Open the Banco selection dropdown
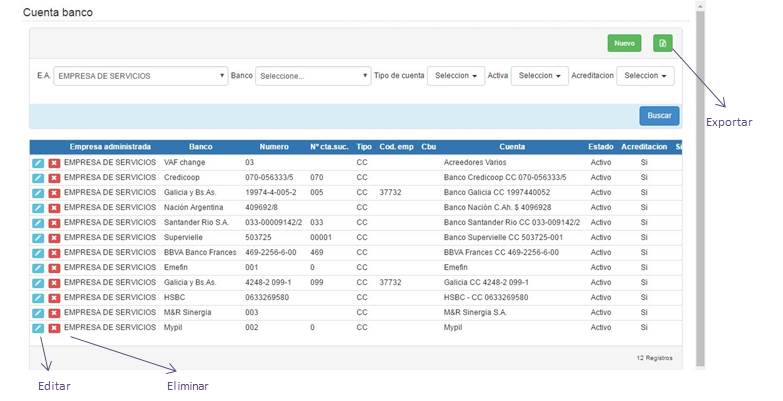Viewport: 783px width, 401px height. (x=313, y=76)
